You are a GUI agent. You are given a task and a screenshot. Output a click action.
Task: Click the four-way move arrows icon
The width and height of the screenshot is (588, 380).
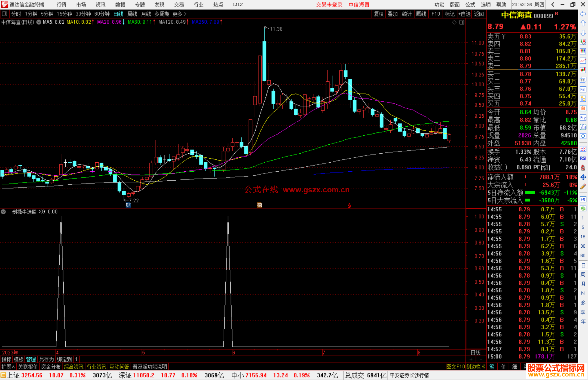[x=583, y=177]
